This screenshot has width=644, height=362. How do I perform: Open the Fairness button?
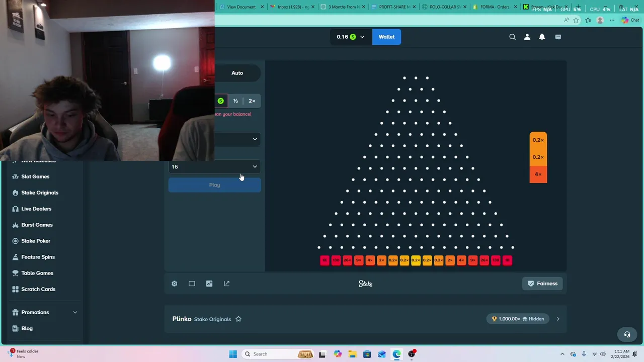click(x=542, y=284)
